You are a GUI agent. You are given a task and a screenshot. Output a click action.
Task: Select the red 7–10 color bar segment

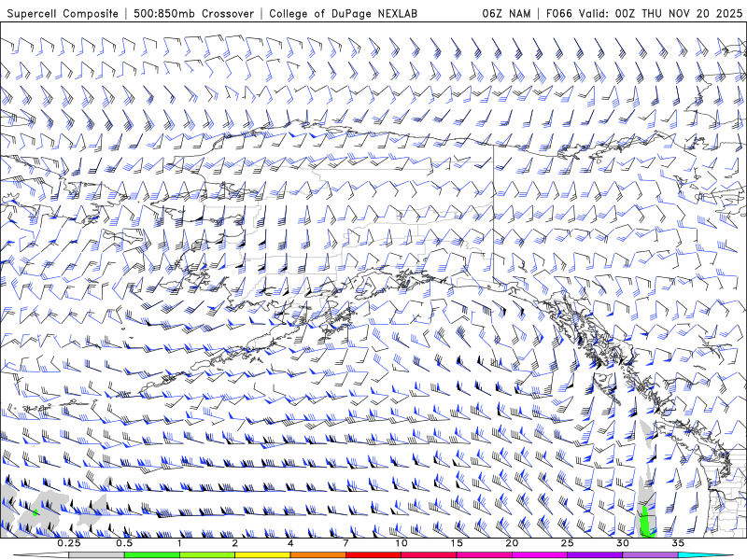click(373, 555)
